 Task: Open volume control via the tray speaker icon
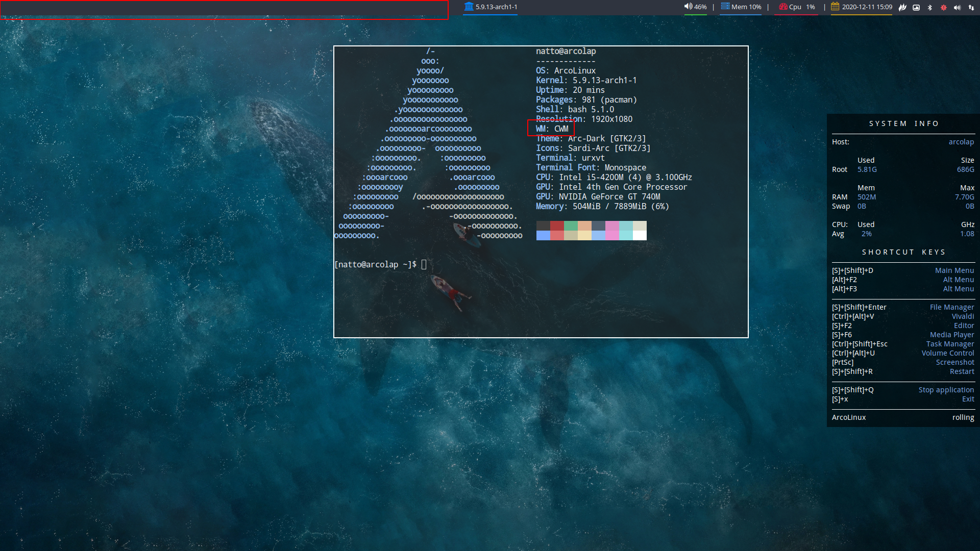(x=957, y=8)
